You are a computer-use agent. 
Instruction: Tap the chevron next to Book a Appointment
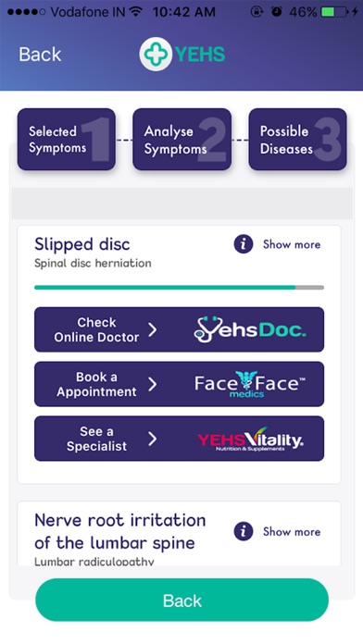click(153, 384)
